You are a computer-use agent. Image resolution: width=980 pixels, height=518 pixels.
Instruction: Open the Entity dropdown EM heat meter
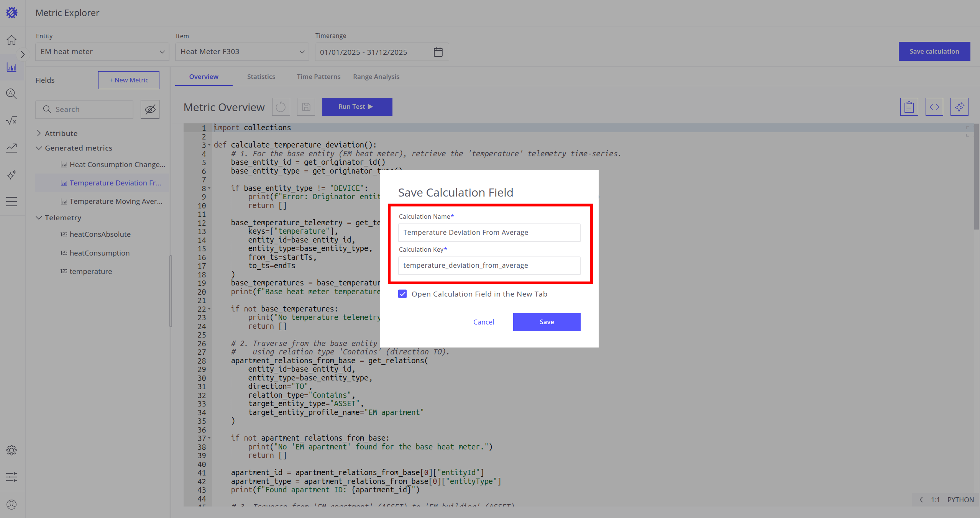point(102,52)
